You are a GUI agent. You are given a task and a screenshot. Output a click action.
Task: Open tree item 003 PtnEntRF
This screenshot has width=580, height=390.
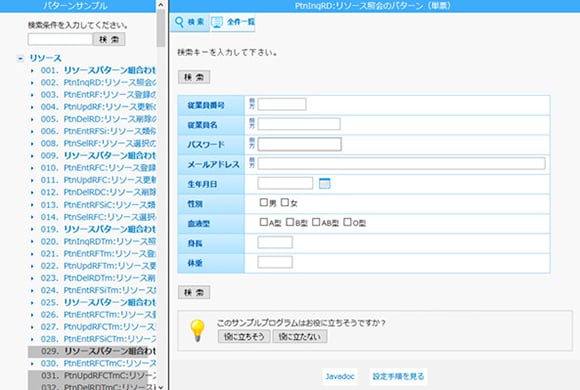[98, 95]
